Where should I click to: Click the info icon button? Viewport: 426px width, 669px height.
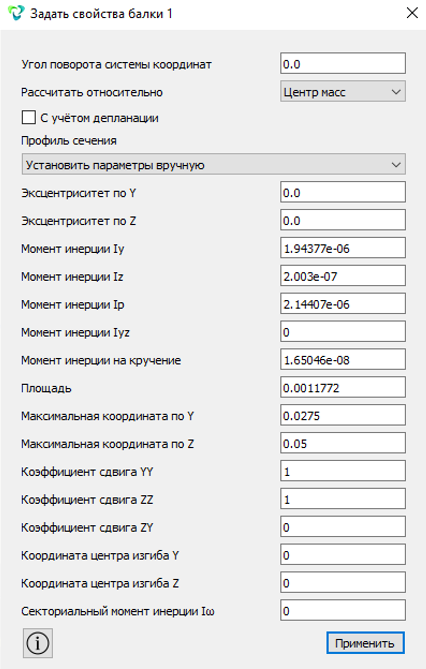point(38,643)
